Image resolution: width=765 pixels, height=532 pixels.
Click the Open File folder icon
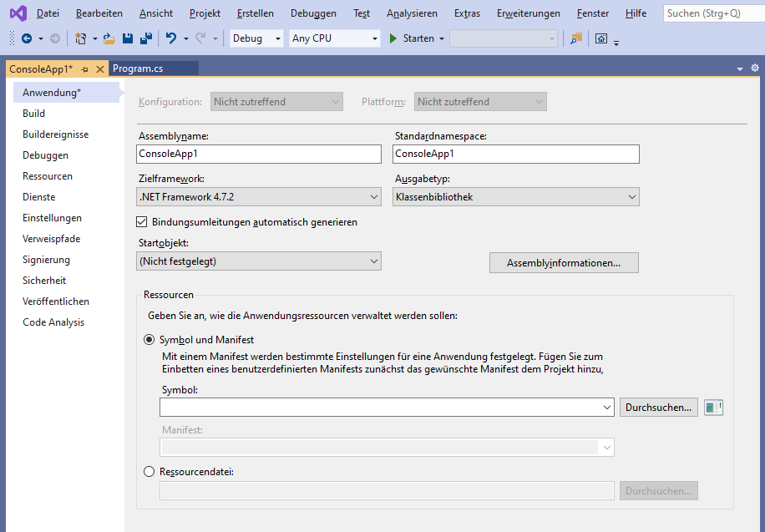[109, 38]
